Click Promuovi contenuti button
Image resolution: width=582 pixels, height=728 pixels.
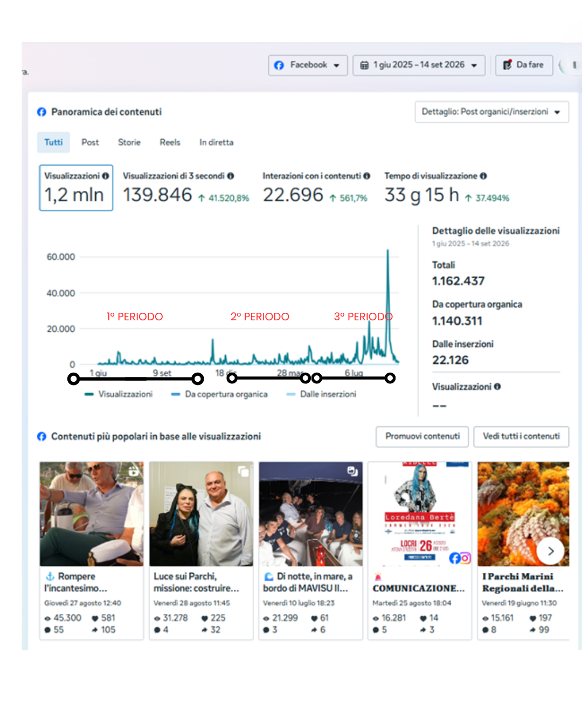422,436
